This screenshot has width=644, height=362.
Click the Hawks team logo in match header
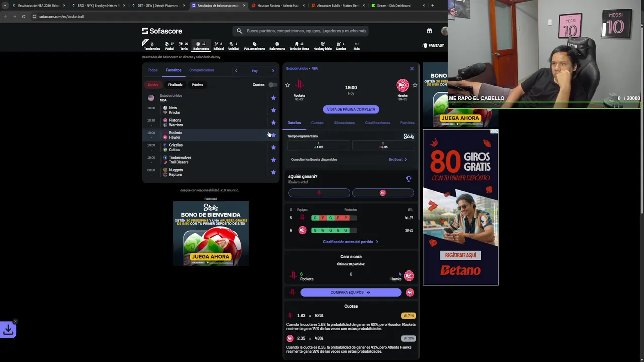(x=403, y=85)
